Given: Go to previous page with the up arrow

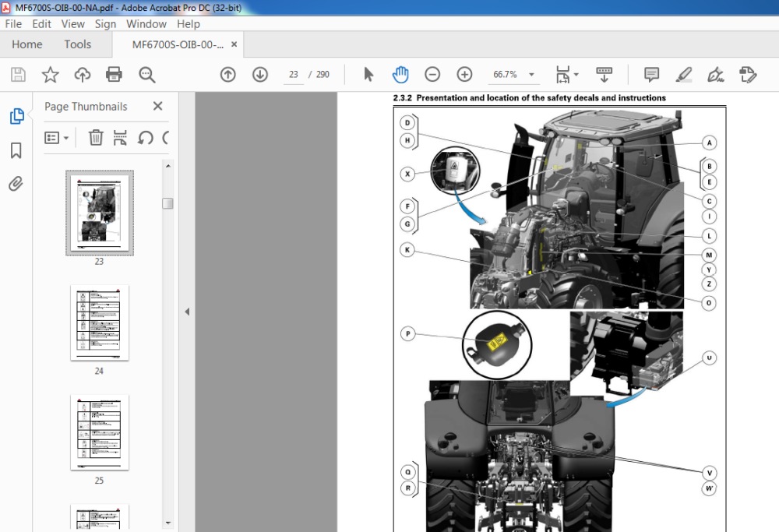Looking at the screenshot, I should click(x=228, y=75).
